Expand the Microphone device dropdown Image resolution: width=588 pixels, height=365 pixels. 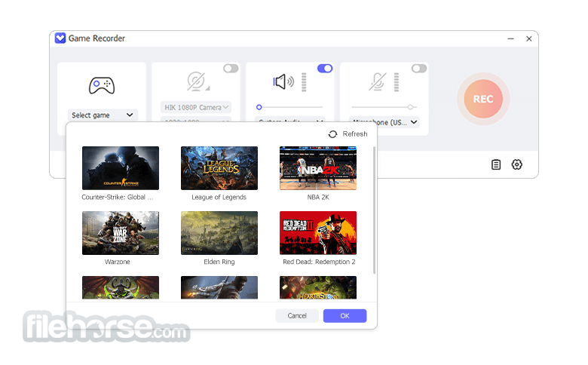coord(384,122)
